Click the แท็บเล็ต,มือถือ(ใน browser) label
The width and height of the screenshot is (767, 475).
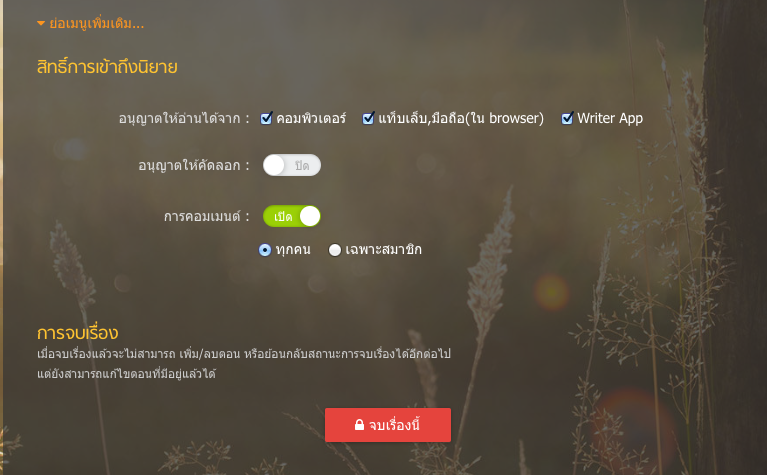pyautogui.click(x=461, y=118)
